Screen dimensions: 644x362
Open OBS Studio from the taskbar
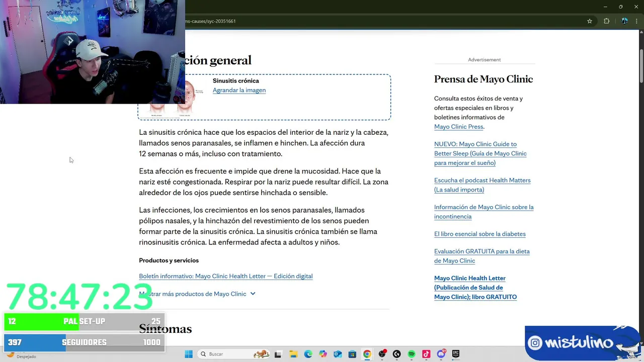pyautogui.click(x=382, y=354)
